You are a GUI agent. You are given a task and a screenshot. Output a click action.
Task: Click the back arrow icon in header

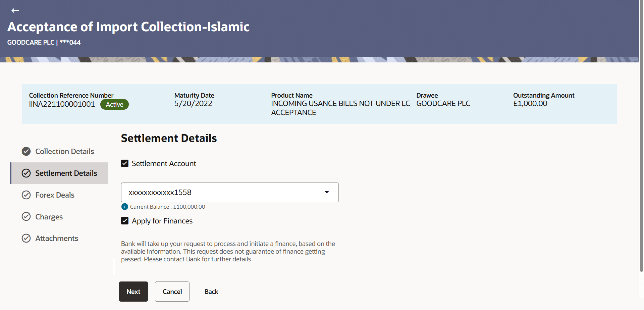click(15, 11)
